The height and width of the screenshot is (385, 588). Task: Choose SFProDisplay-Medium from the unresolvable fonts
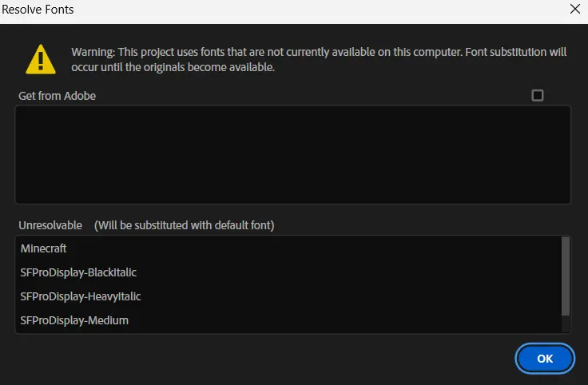(x=74, y=320)
